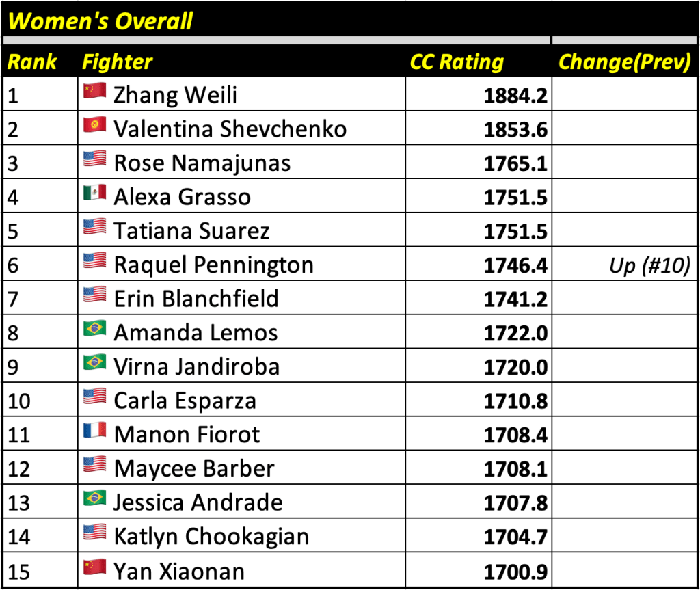The image size is (700, 590).
Task: Click the Brazil flag beside Jessica Andrade
Action: click(x=94, y=500)
